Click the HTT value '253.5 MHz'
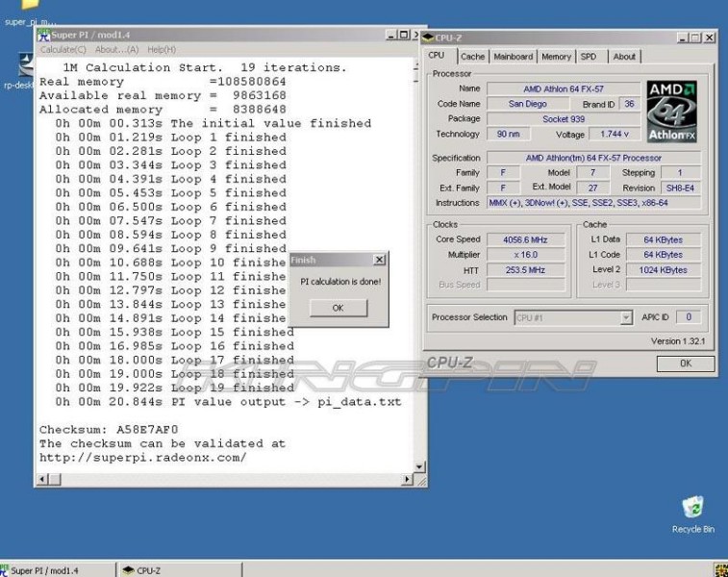This screenshot has width=728, height=577. 525,270
